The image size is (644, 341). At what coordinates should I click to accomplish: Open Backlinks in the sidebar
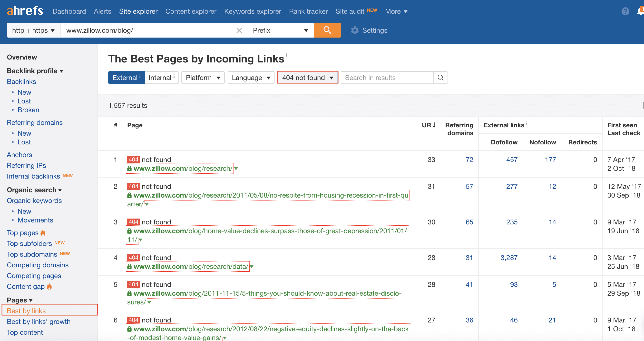(21, 81)
